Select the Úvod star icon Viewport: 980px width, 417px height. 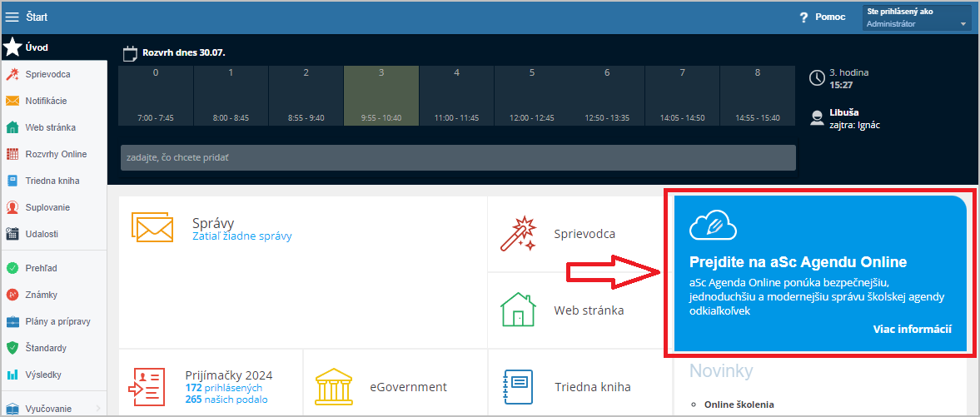click(x=12, y=47)
